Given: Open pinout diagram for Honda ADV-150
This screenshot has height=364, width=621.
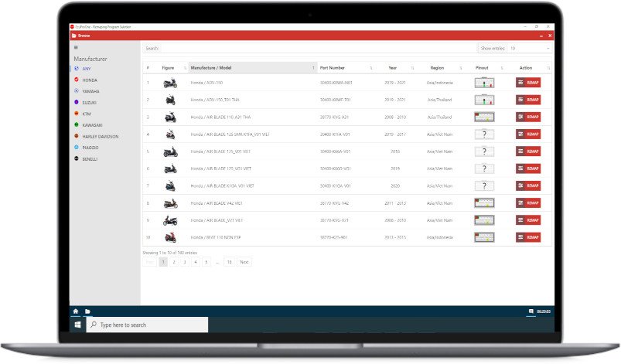Looking at the screenshot, I should point(484,83).
